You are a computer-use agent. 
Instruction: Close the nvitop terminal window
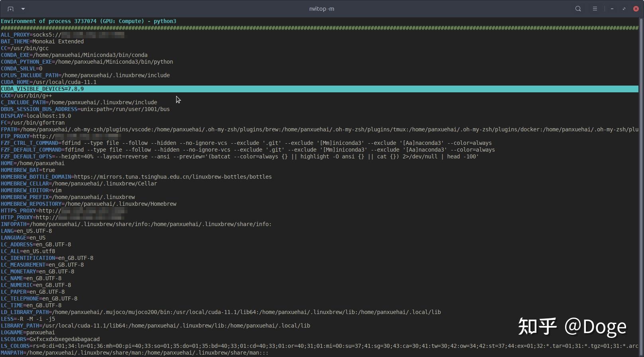pos(636,9)
